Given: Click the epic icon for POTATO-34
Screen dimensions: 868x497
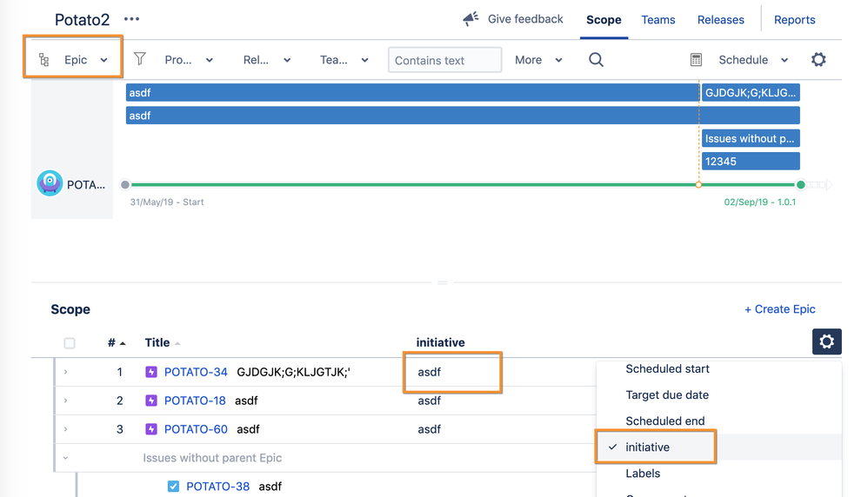Looking at the screenshot, I should pos(151,372).
